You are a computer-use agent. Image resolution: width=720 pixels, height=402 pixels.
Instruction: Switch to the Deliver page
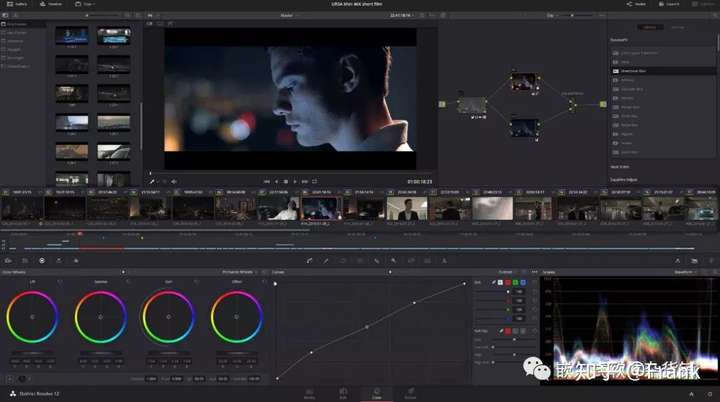click(x=411, y=394)
